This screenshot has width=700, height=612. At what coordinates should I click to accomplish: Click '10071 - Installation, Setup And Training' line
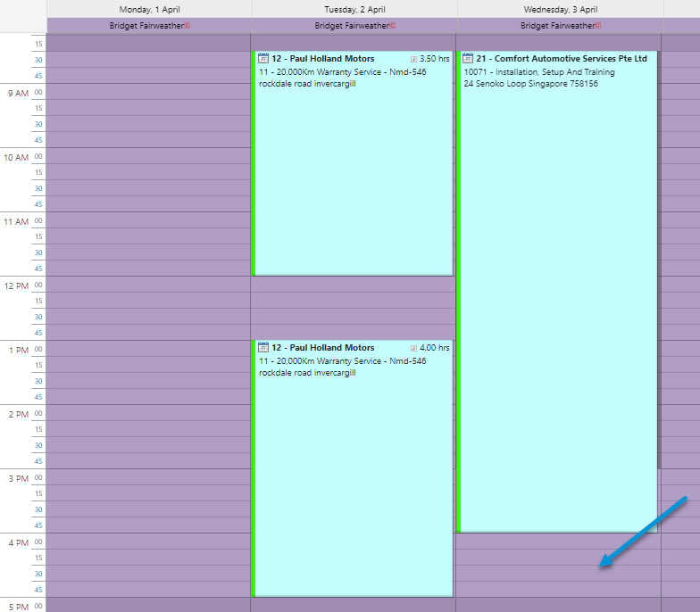tap(539, 71)
